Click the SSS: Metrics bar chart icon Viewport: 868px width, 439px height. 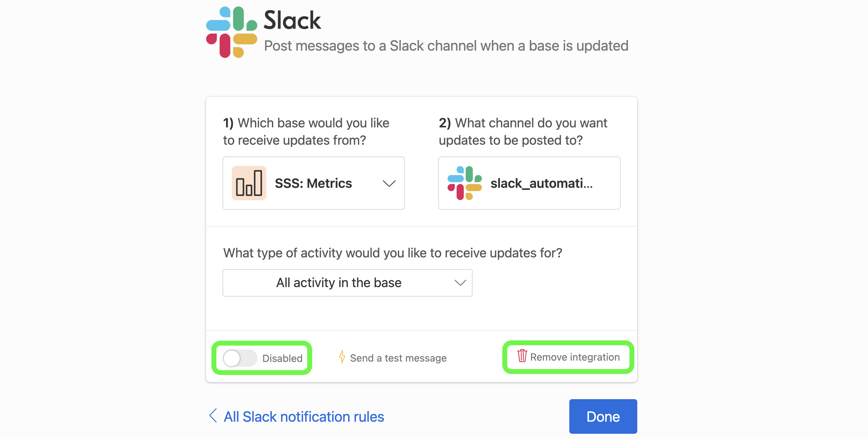pos(249,183)
